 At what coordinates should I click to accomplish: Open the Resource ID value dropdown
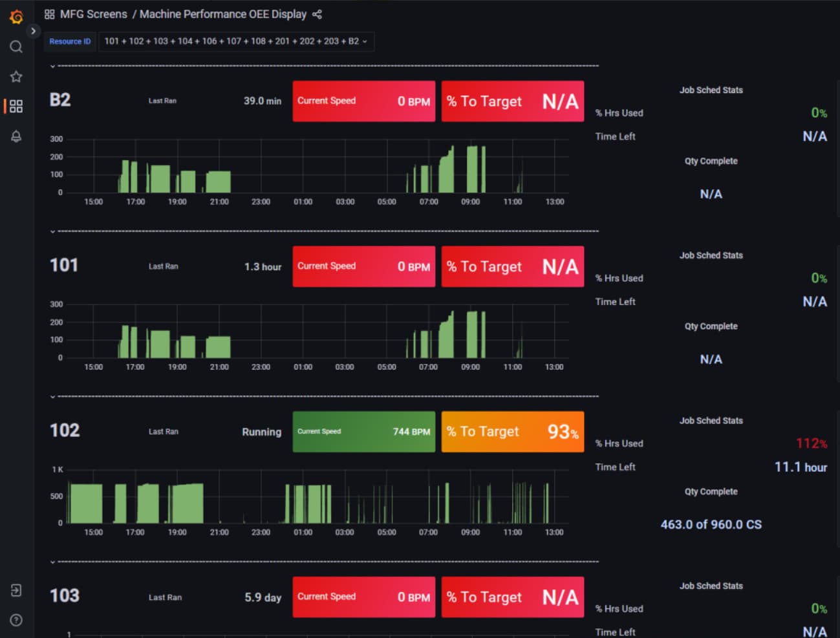(236, 41)
